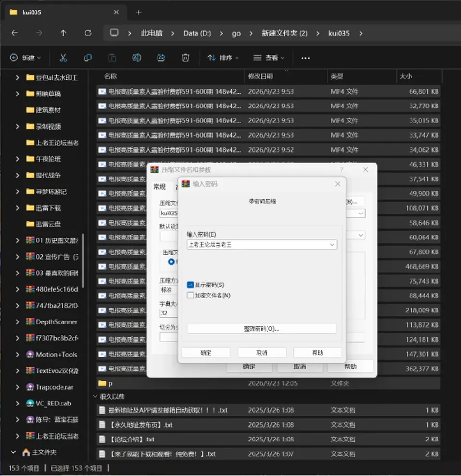Click the MP4 icon of 32,770 KB file
Image resolution: width=461 pixels, height=476 pixels.
coord(102,106)
